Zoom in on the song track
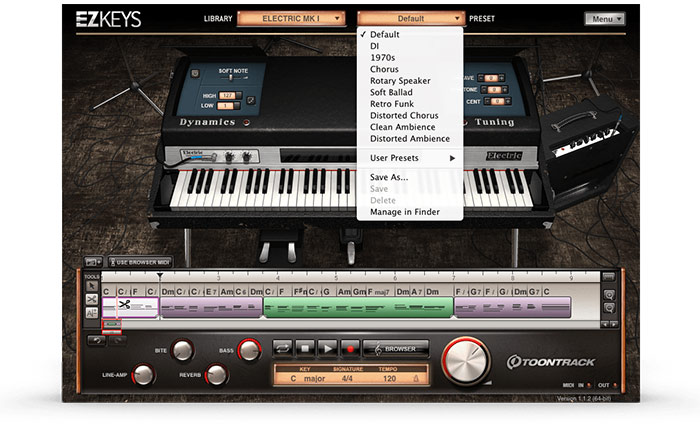This screenshot has width=700, height=430. point(608,295)
